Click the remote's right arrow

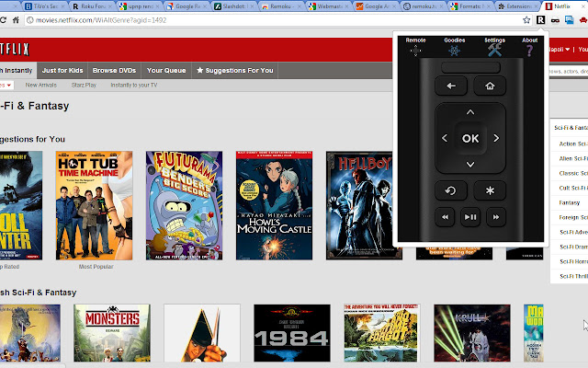pos(496,138)
